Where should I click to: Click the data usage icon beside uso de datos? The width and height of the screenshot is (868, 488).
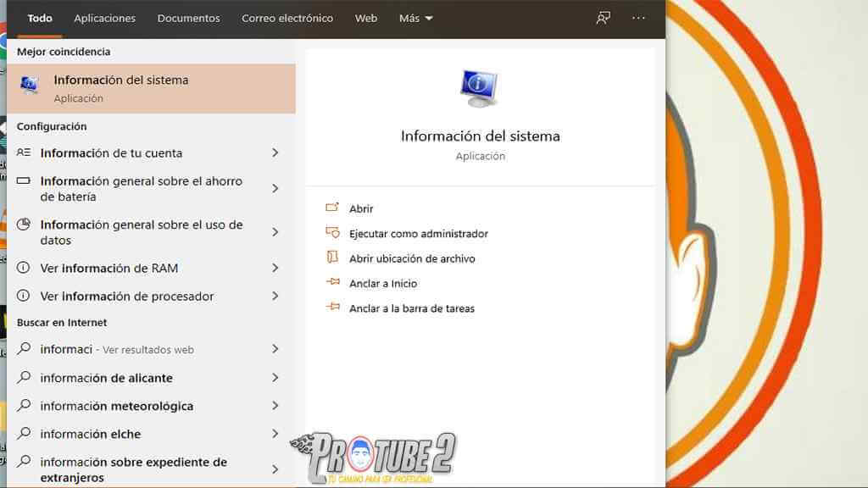pos(24,225)
